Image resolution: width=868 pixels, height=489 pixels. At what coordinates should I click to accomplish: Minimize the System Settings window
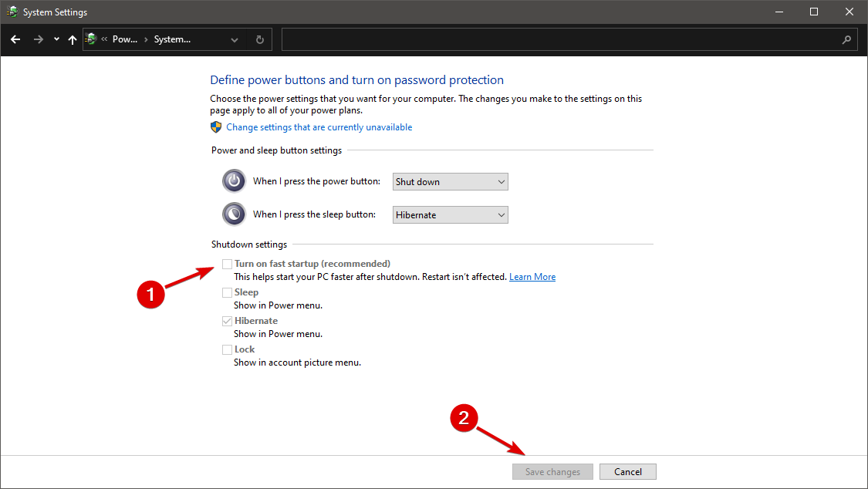pyautogui.click(x=778, y=12)
